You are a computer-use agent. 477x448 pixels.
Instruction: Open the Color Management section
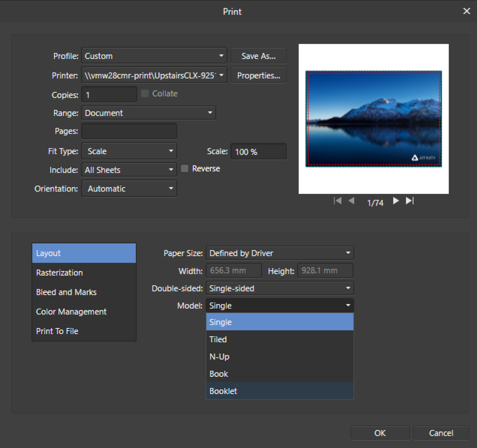71,312
